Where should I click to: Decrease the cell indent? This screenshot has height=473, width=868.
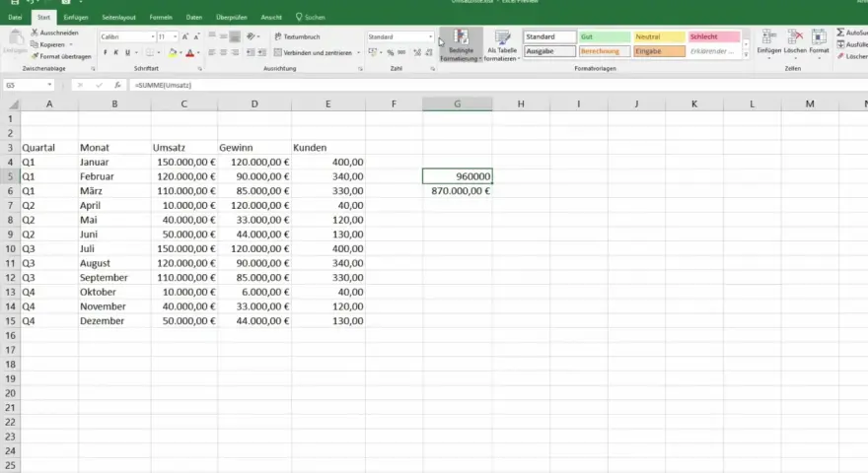[x=251, y=52]
